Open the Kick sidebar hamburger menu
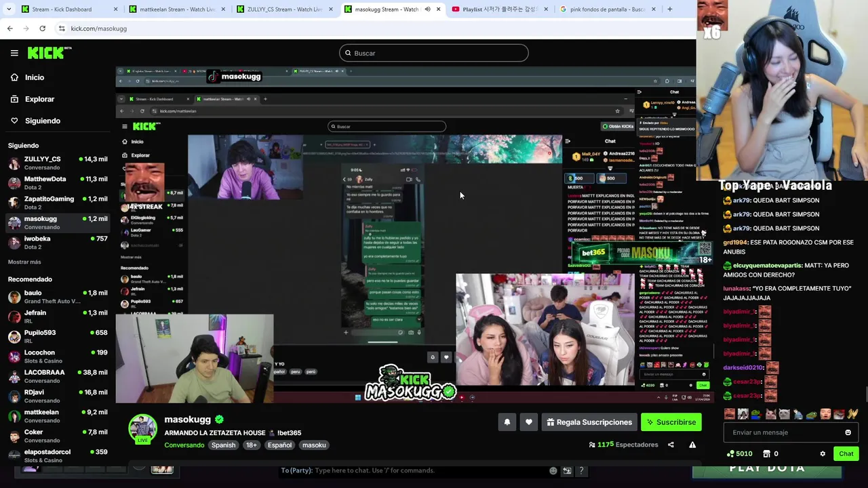Screen dimensions: 868x488 coord(14,53)
